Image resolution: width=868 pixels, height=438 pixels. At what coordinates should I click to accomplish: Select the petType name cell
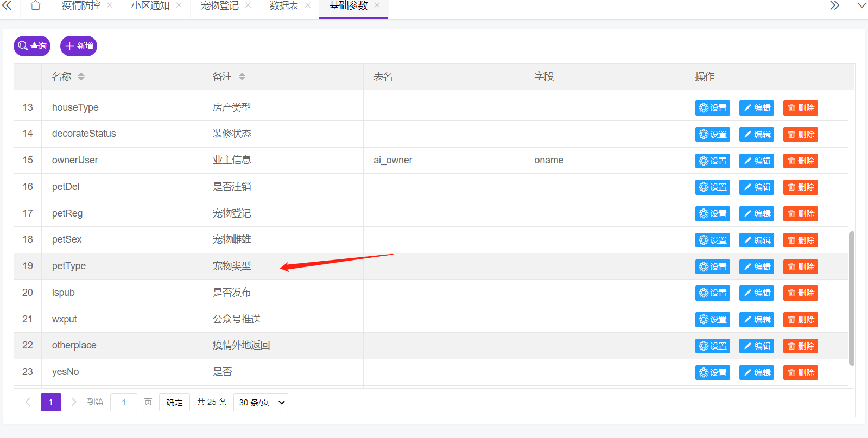[x=122, y=266]
